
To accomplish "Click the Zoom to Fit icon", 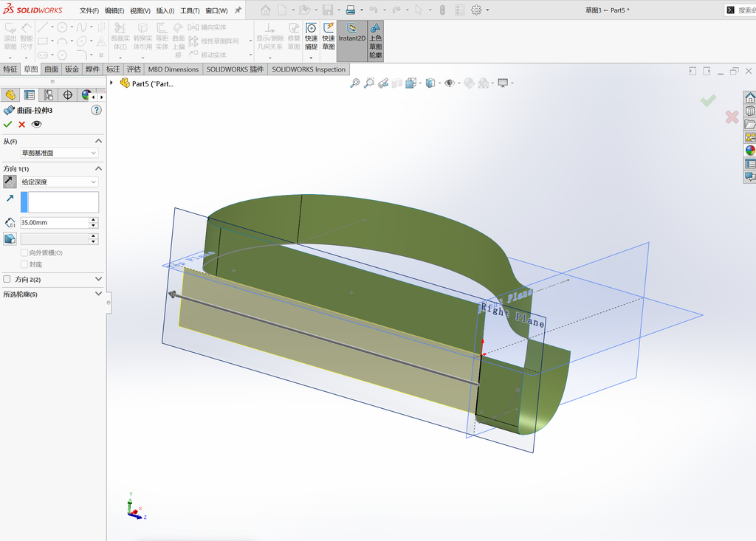I will click(355, 83).
